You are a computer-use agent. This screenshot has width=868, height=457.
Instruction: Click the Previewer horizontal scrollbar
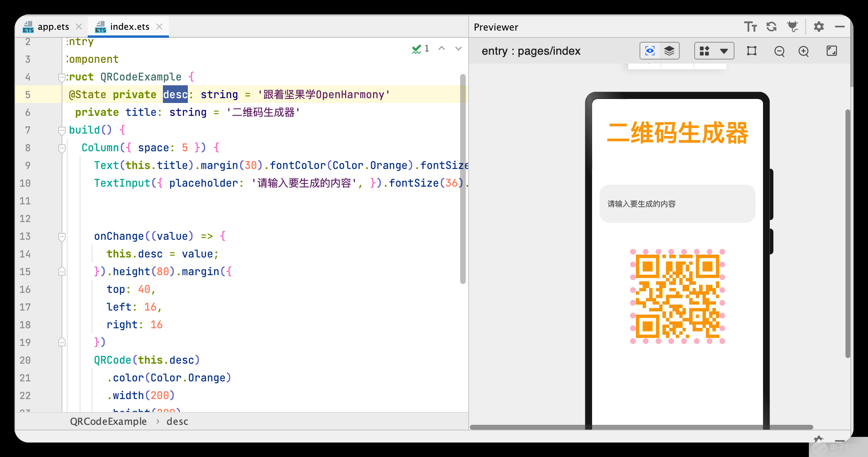point(641,427)
